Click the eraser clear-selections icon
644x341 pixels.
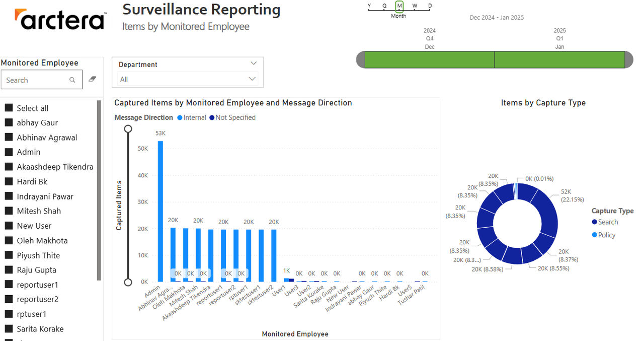pyautogui.click(x=92, y=79)
